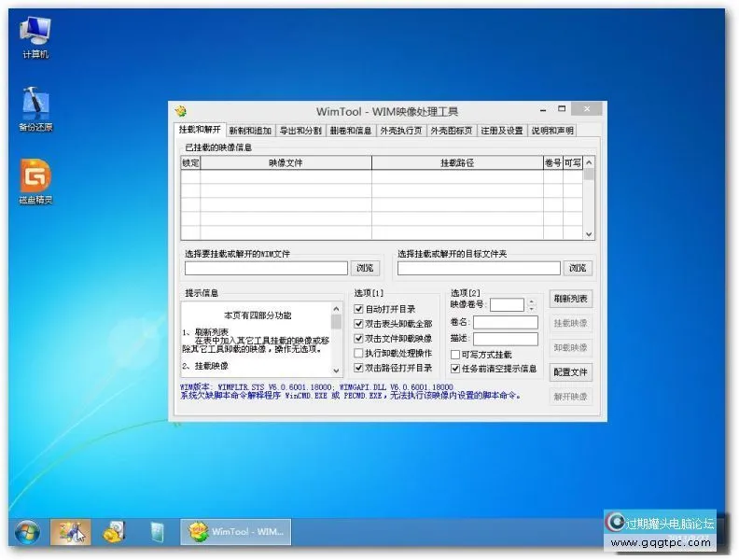Switch to the 新制和追加 tab
Screen dimensions: 739x560
tap(250, 131)
